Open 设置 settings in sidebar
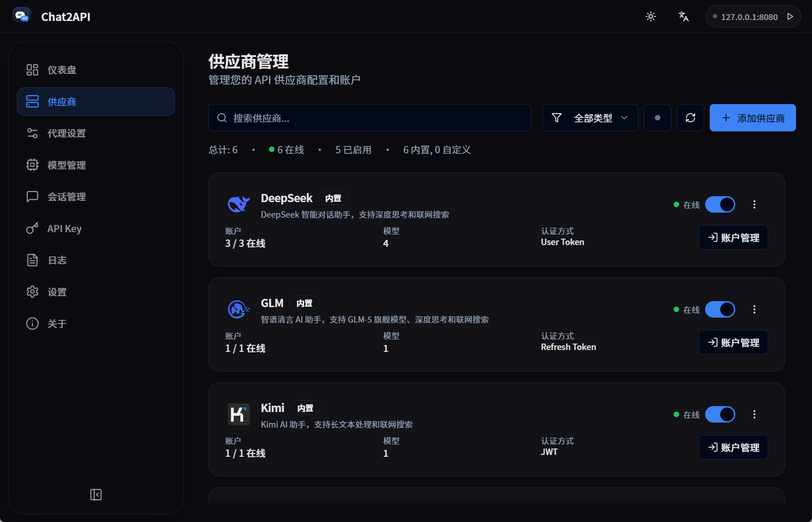This screenshot has width=812, height=522. 96,292
